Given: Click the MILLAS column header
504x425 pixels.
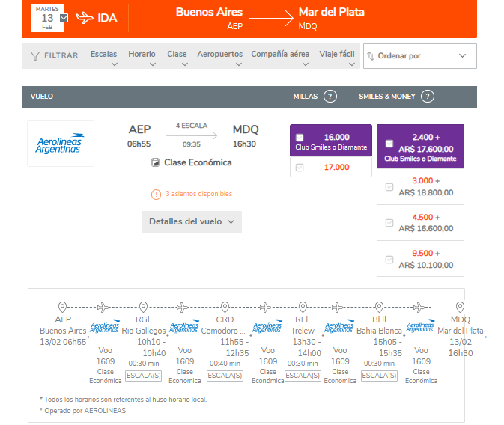Looking at the screenshot, I should click(x=306, y=97).
